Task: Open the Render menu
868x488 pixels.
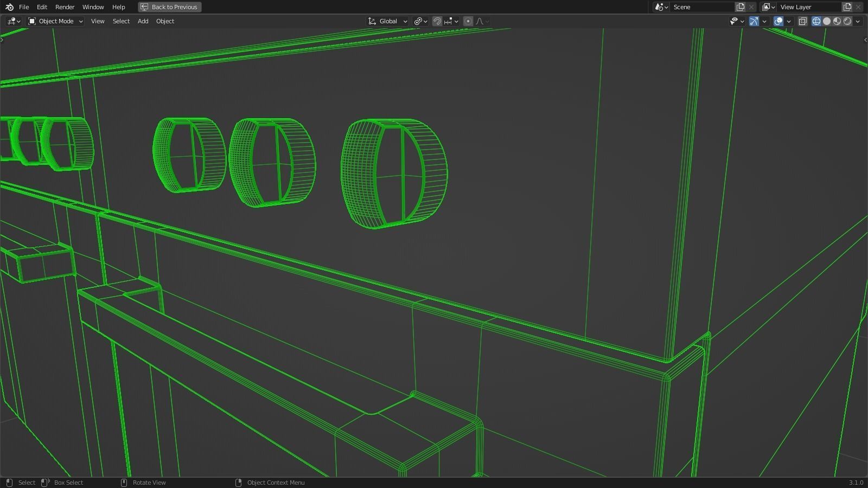Action: (65, 7)
